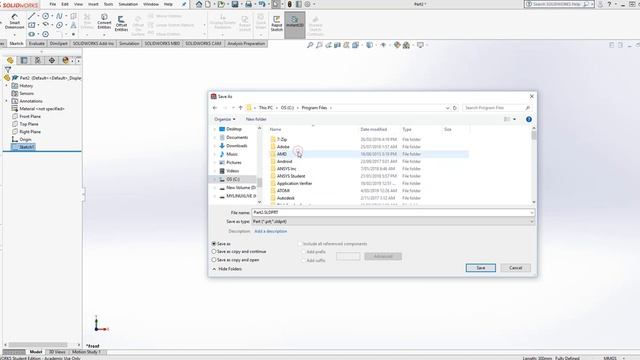
Task: Click the Options gear icon in top toolbar
Action: coord(307,4)
